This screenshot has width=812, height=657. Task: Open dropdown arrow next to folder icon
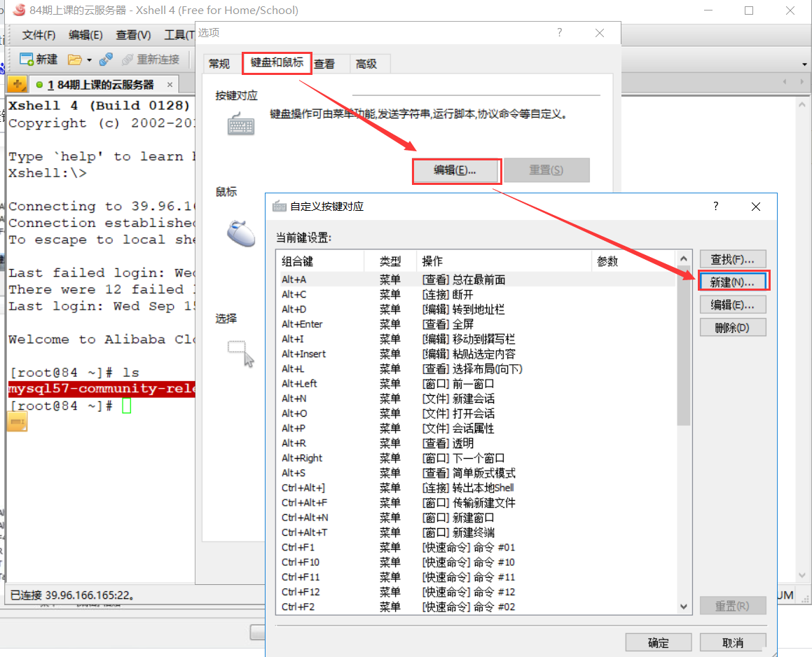pyautogui.click(x=89, y=60)
